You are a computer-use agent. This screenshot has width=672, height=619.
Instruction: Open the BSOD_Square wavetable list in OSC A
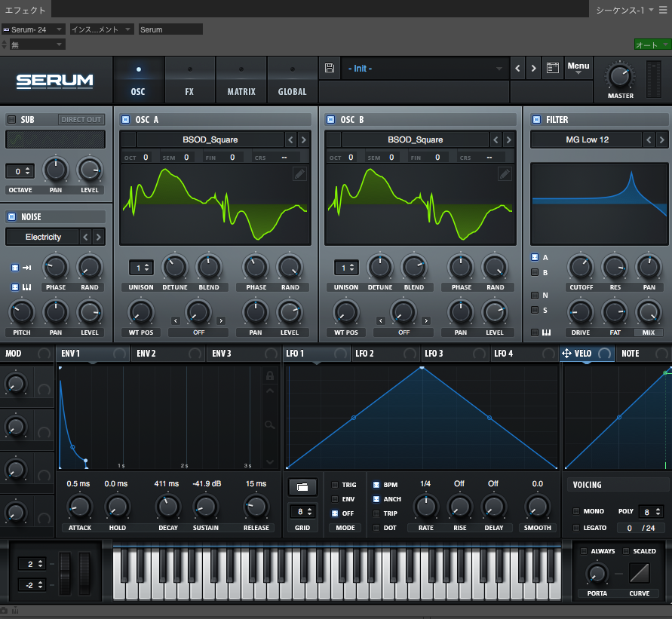(210, 139)
